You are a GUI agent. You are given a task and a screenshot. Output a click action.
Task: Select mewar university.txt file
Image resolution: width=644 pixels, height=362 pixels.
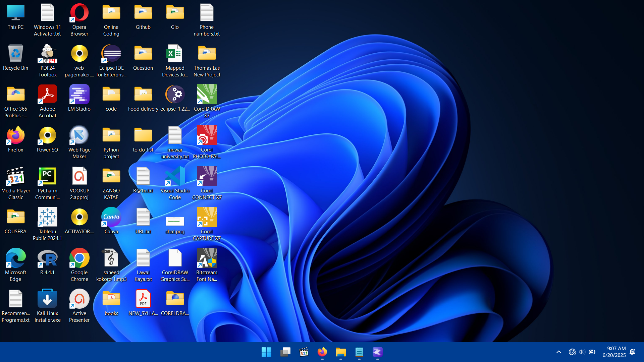pos(175,143)
